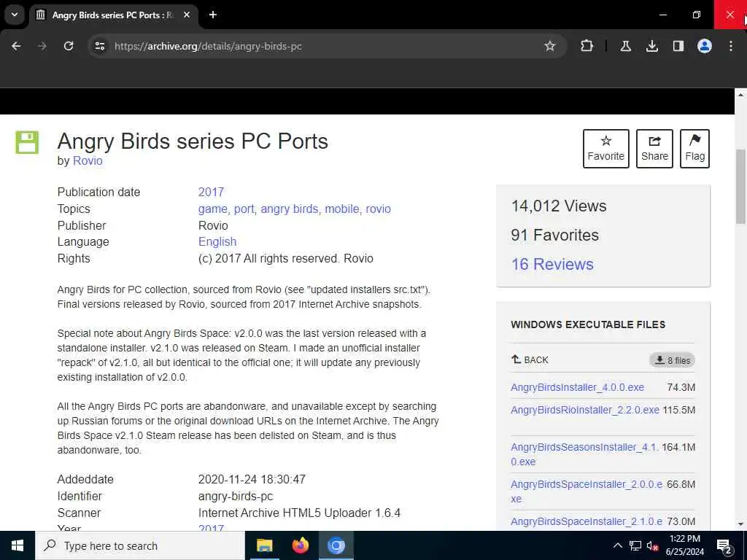Open File Explorer from the taskbar
This screenshot has height=560, width=747.
pos(264,545)
